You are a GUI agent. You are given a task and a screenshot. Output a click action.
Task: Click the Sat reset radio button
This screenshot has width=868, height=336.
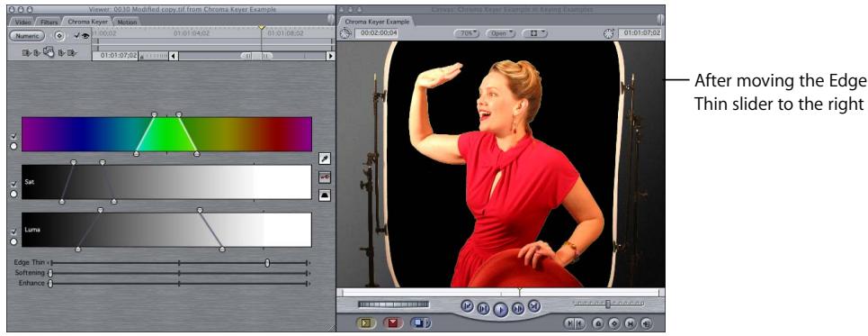(x=13, y=194)
